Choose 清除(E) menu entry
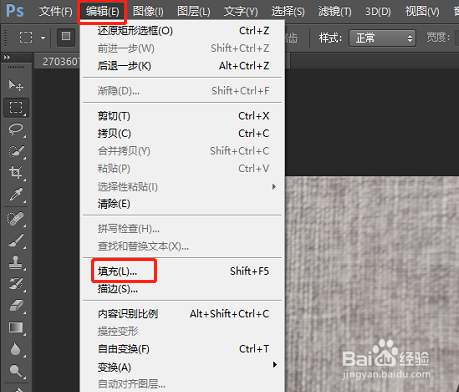Image resolution: width=459 pixels, height=392 pixels. coord(182,204)
